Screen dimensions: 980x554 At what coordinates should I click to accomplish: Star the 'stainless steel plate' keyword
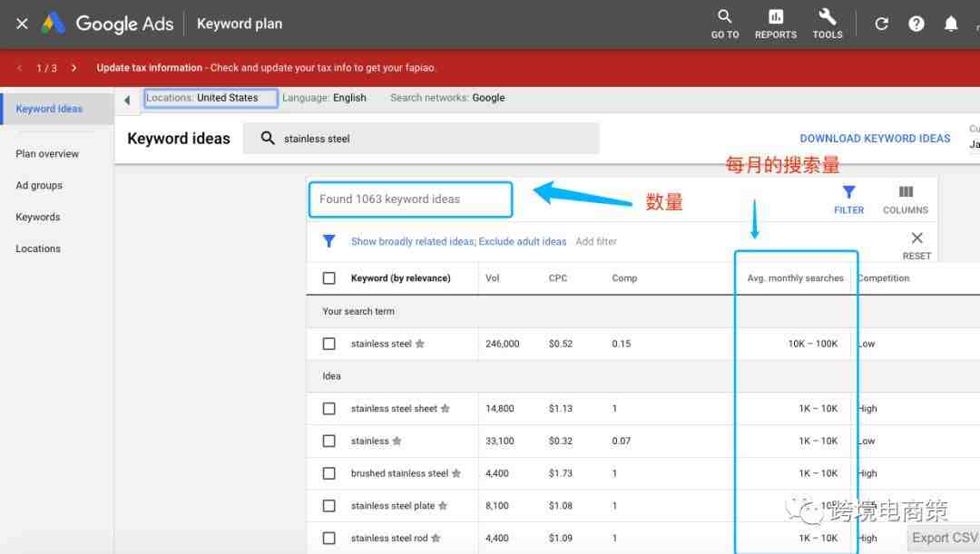(443, 506)
